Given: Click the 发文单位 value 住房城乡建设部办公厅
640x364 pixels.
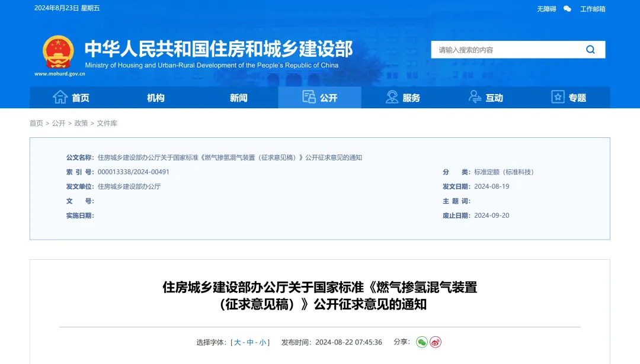Looking at the screenshot, I should (129, 186).
